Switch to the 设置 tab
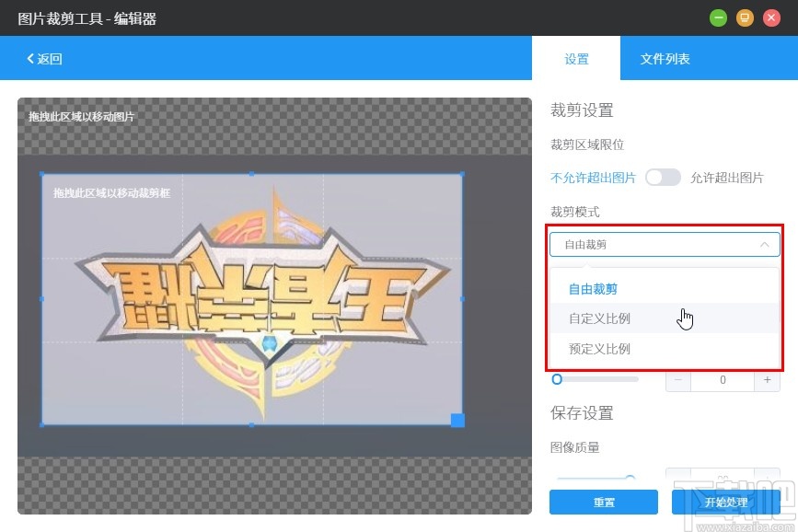The height and width of the screenshot is (532, 798). pos(576,59)
